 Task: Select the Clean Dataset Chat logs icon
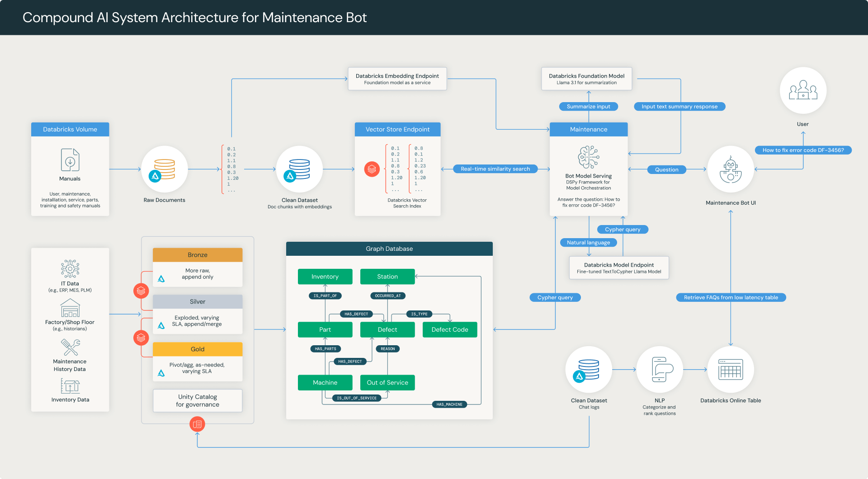tap(589, 370)
